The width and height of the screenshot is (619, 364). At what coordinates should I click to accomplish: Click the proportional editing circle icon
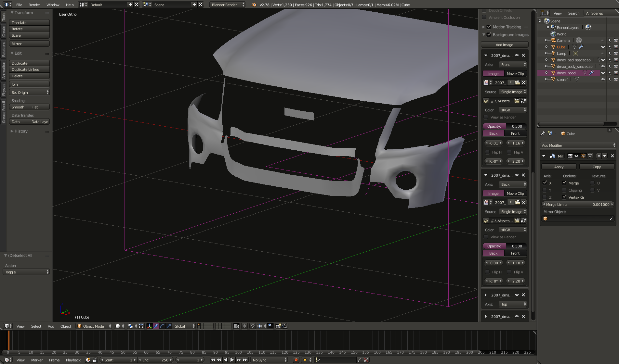pyautogui.click(x=244, y=326)
